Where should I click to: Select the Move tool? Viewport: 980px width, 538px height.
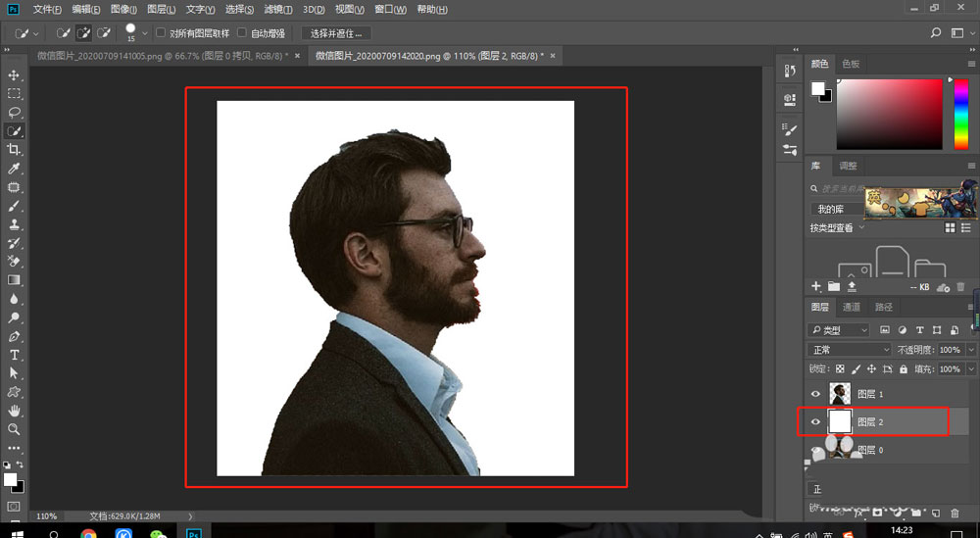click(x=14, y=75)
